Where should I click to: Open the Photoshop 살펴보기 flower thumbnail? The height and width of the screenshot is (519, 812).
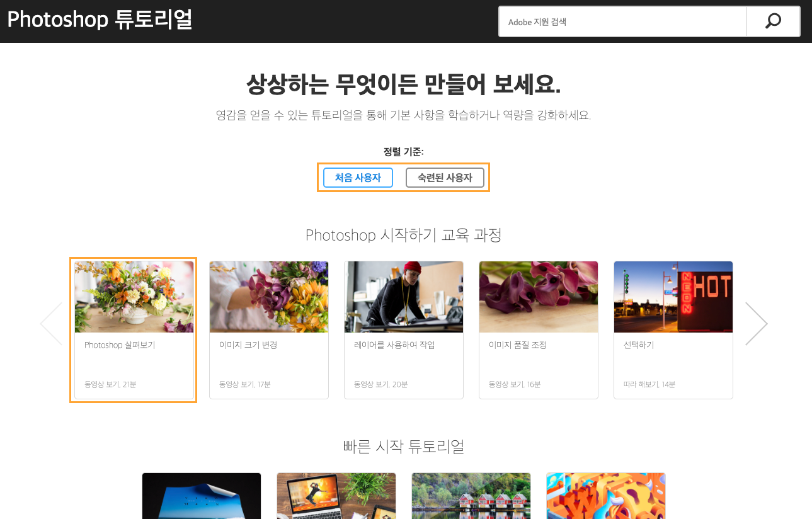pyautogui.click(x=134, y=297)
